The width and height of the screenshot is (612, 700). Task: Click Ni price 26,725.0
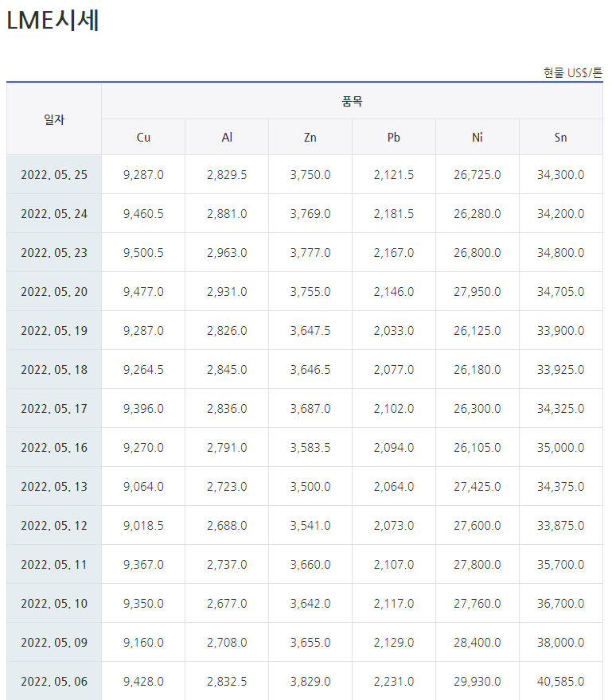478,174
